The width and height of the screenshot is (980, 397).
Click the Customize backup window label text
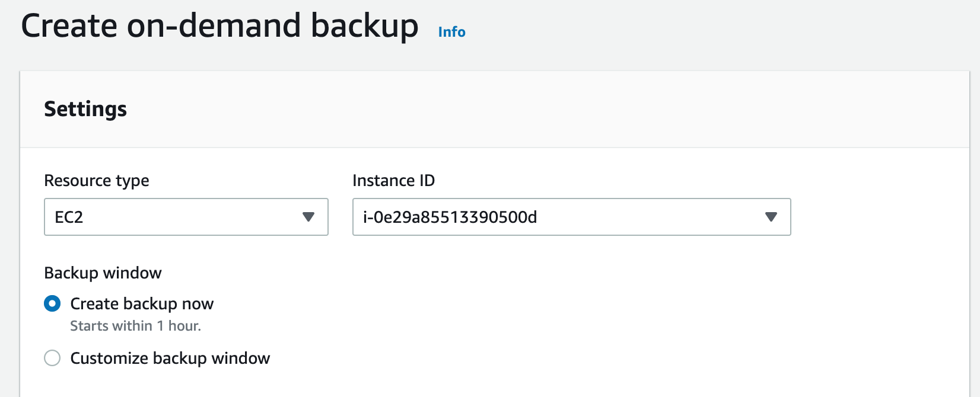(170, 358)
